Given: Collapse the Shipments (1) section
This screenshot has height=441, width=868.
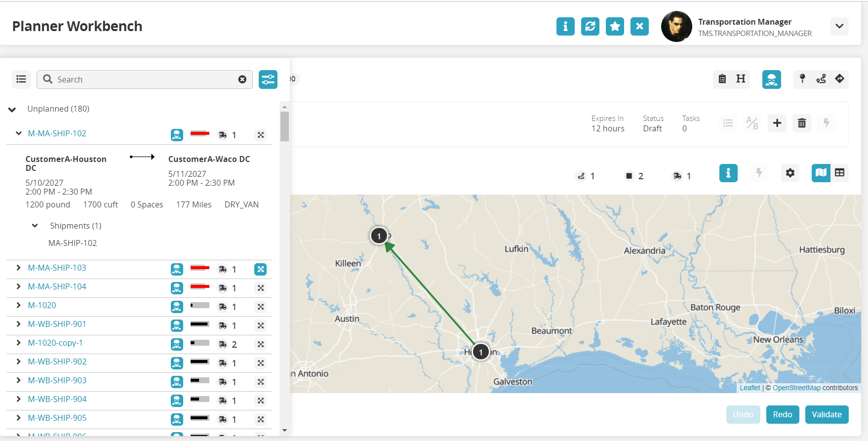Looking at the screenshot, I should (x=35, y=226).
